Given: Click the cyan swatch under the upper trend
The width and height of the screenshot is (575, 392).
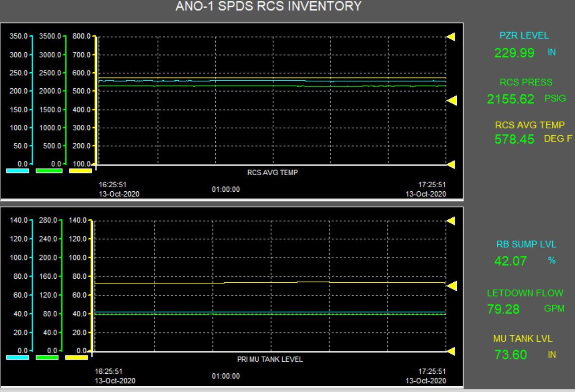Looking at the screenshot, I should 17,171.
